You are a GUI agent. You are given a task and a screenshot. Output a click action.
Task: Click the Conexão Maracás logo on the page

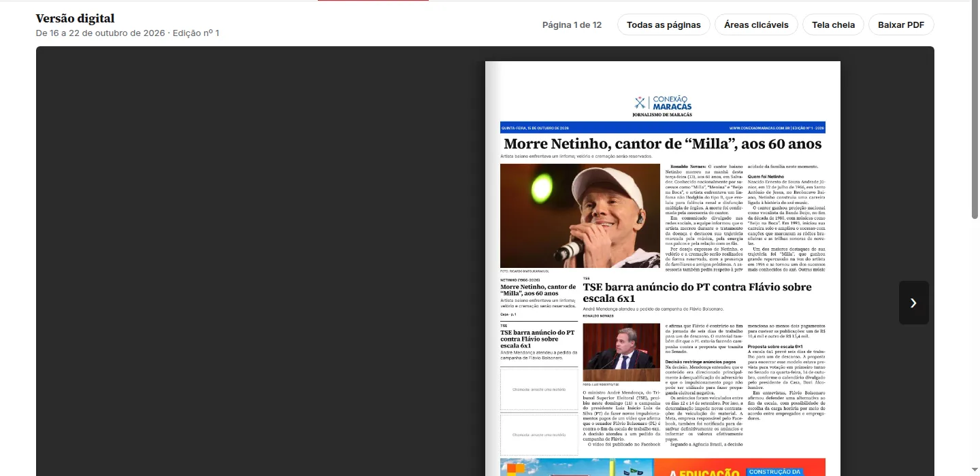662,105
